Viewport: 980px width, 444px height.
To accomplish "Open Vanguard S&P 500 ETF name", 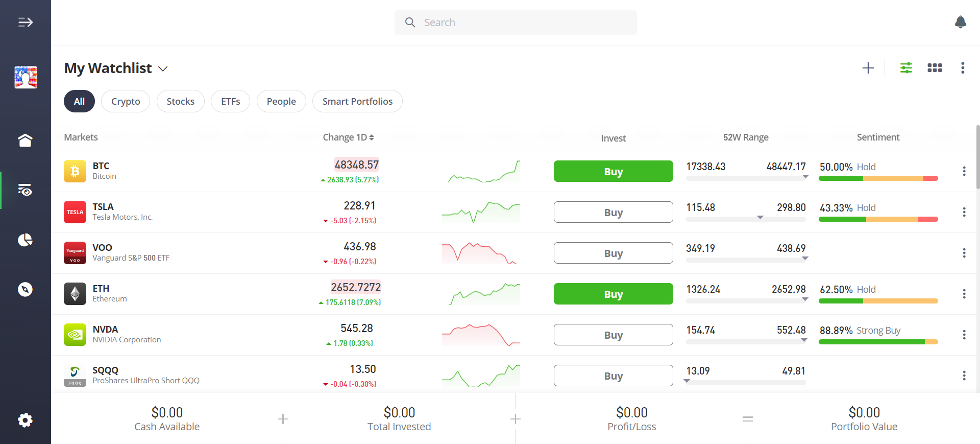I will (131, 258).
